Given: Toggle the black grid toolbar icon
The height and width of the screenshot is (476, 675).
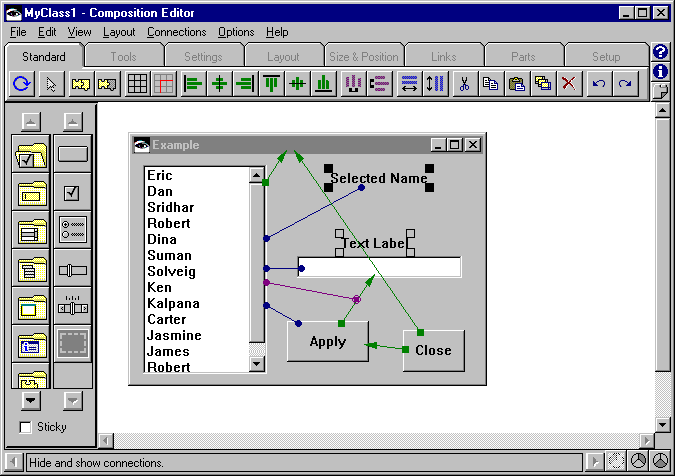Looking at the screenshot, I should (137, 83).
